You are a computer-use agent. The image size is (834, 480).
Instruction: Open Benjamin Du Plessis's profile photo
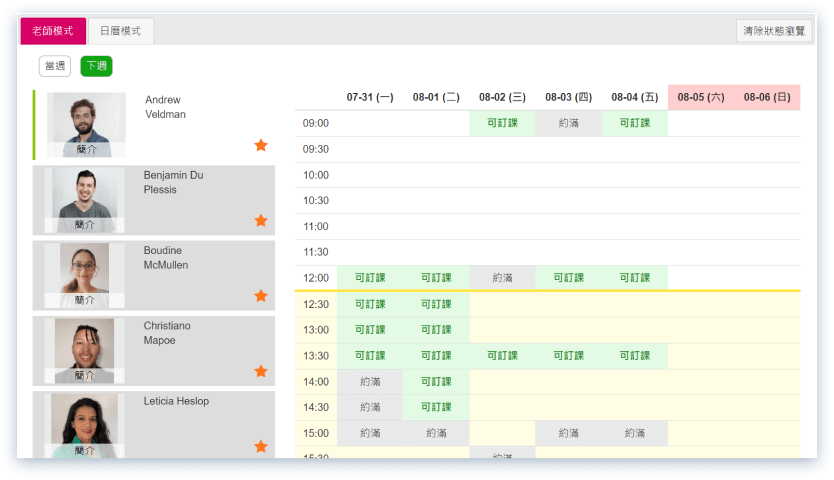pyautogui.click(x=85, y=193)
